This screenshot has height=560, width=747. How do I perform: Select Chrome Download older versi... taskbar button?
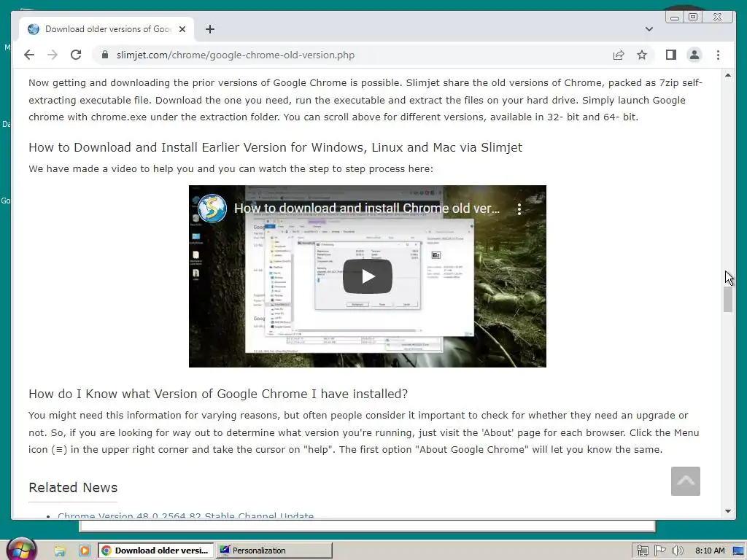pos(156,551)
